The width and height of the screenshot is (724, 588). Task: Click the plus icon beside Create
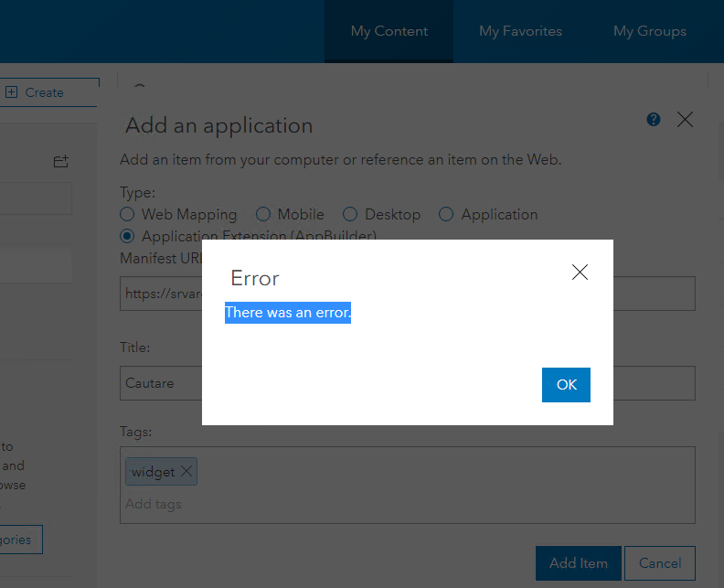click(12, 92)
